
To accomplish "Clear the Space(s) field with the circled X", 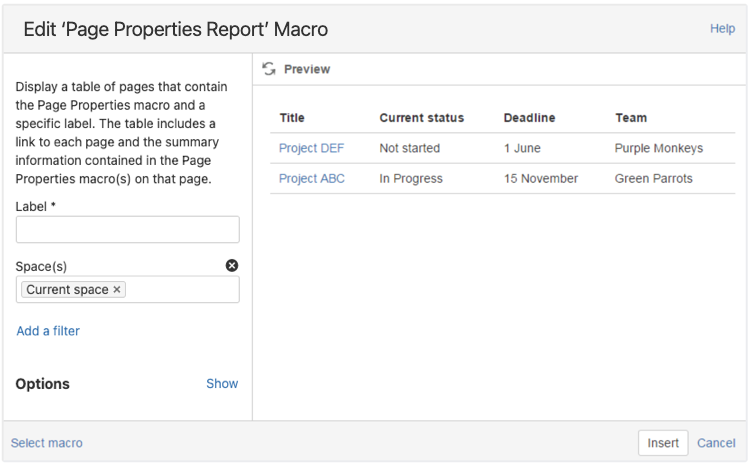I will pyautogui.click(x=232, y=265).
